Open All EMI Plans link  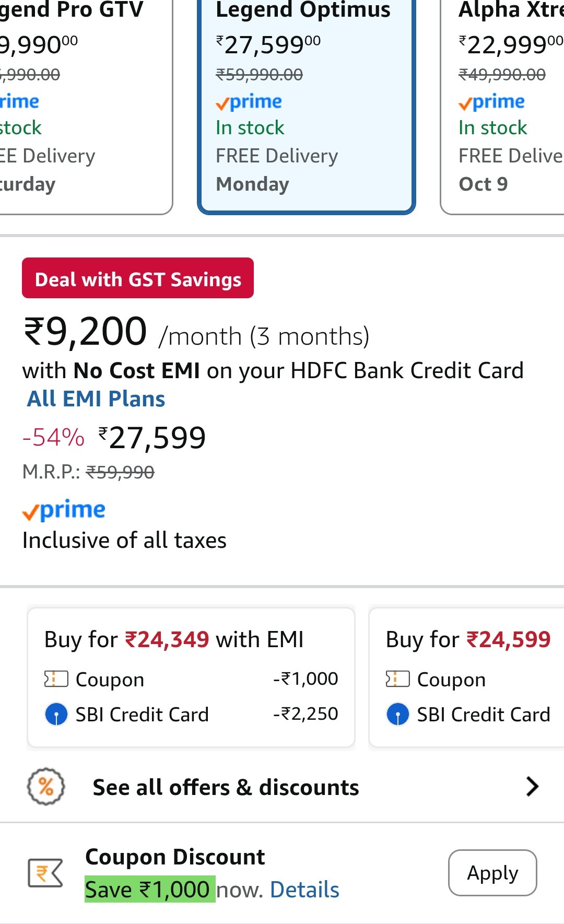[96, 399]
